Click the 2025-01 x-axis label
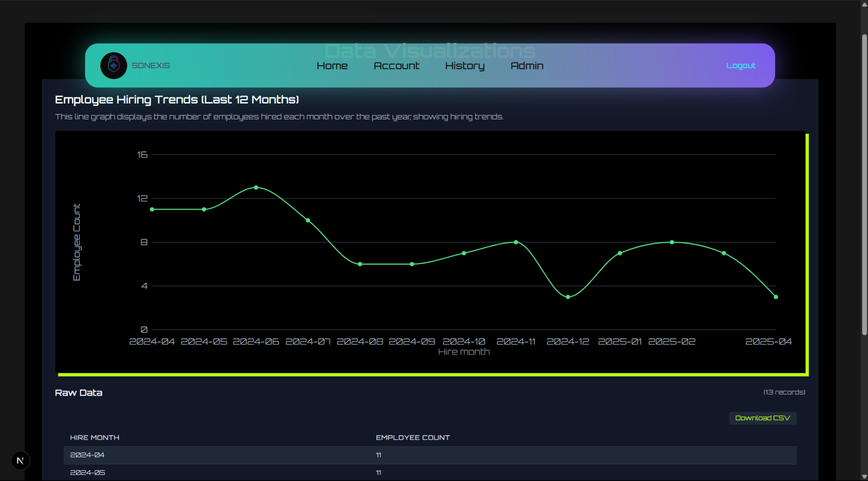The image size is (868, 481). point(620,342)
